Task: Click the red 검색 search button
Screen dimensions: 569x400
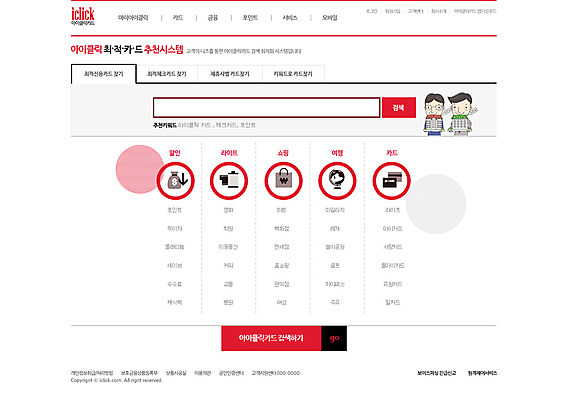Action: tap(399, 107)
